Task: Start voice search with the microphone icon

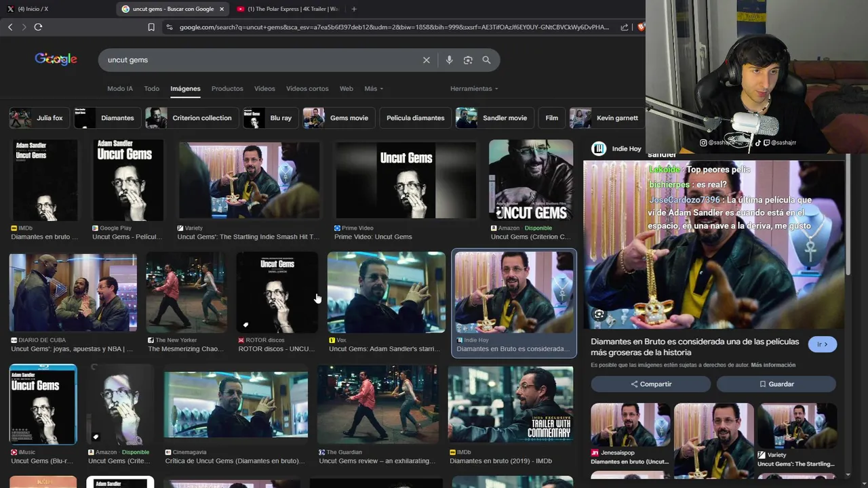Action: click(449, 60)
